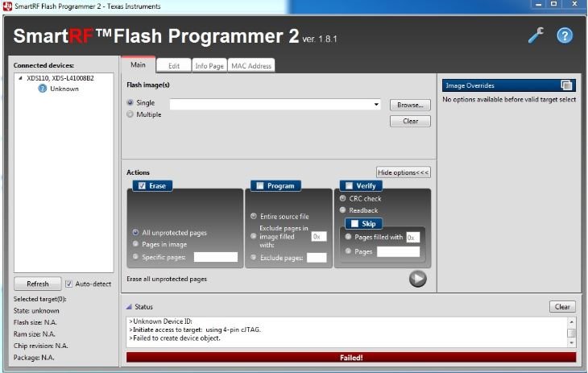Click the Skip Pages input field
The image size is (588, 373).
pyautogui.click(x=398, y=251)
